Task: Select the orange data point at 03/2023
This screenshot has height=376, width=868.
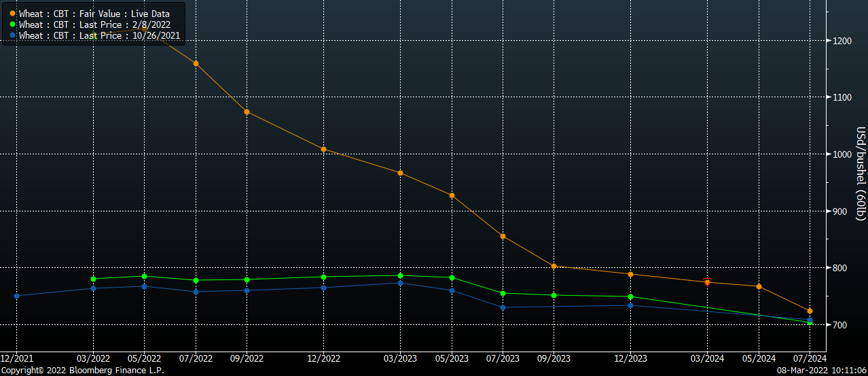Action: click(x=400, y=173)
